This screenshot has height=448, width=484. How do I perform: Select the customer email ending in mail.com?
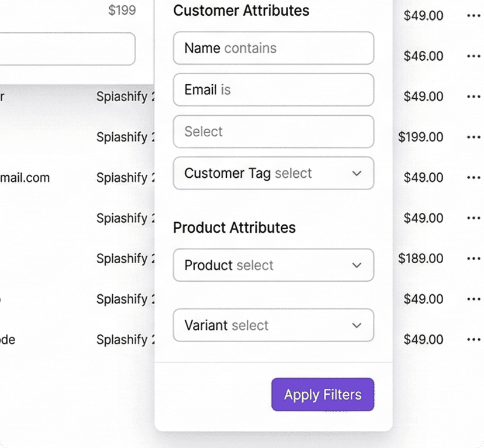26,177
